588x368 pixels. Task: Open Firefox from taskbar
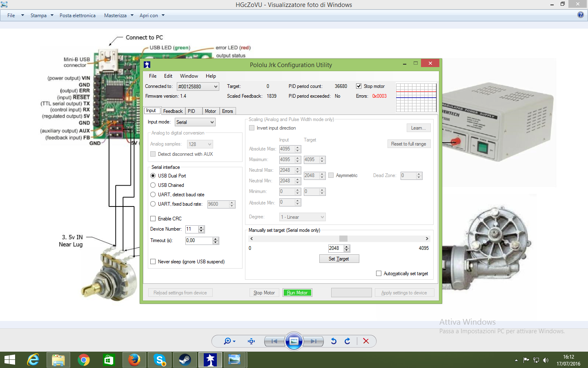[134, 360]
